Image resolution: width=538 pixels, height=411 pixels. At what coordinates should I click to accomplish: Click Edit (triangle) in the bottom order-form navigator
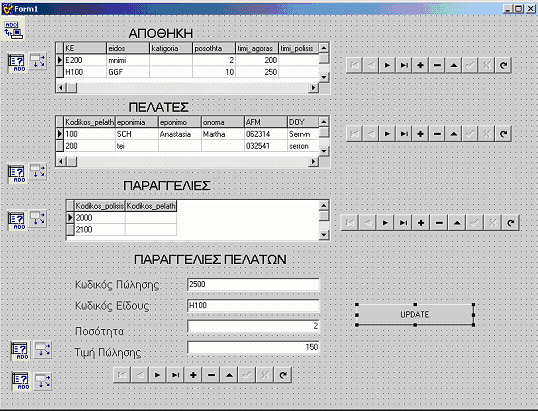tap(229, 375)
